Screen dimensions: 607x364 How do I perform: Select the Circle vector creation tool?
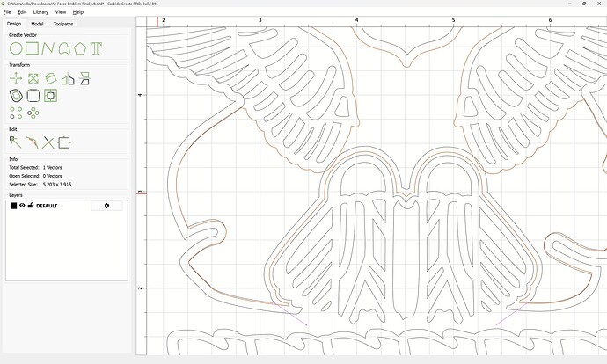[x=16, y=48]
